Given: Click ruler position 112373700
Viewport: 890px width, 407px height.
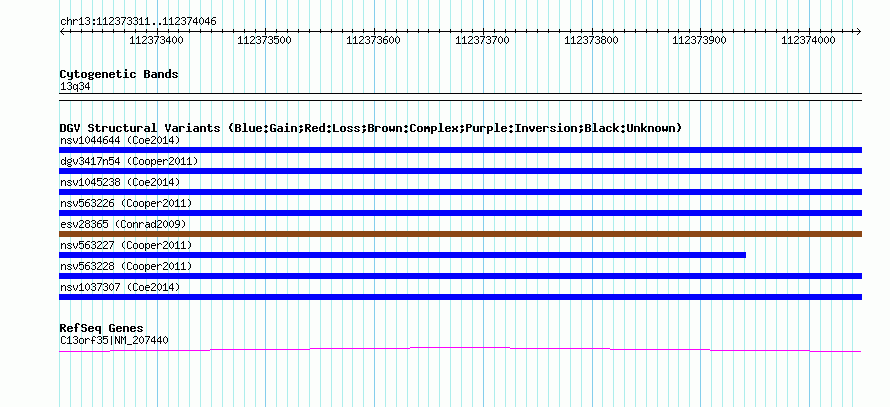Looking at the screenshot, I should pos(482,40).
